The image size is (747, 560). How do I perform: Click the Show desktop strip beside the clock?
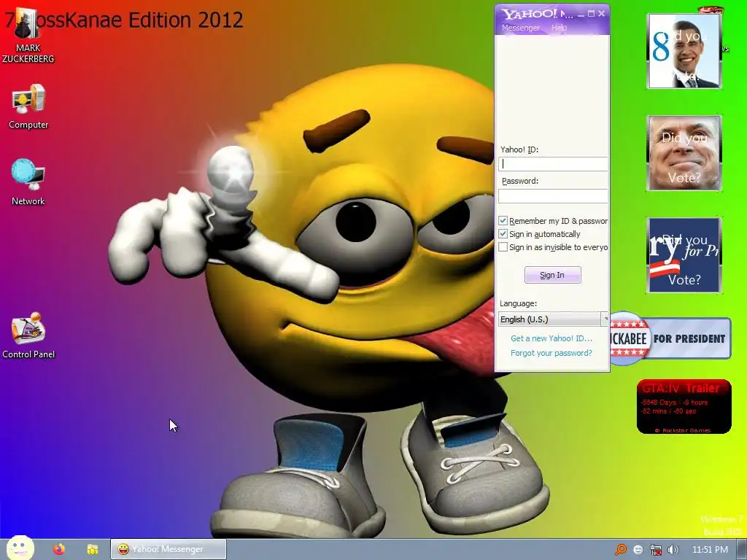coord(742,550)
